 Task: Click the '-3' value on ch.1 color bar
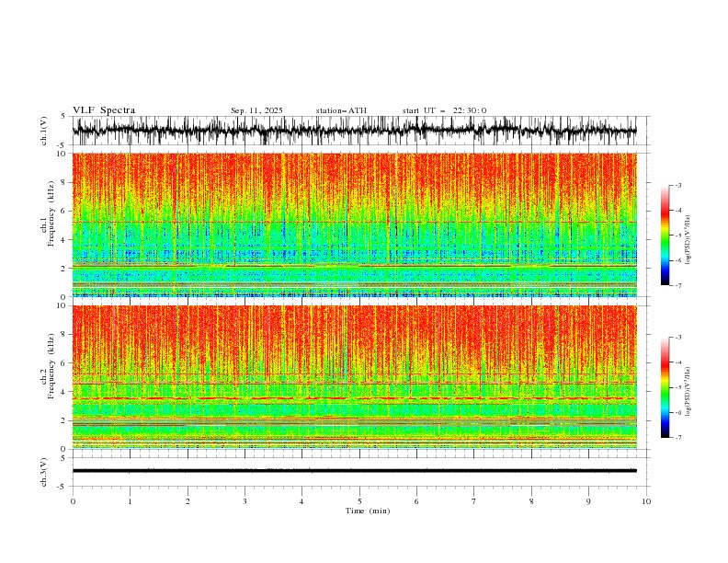pos(677,185)
